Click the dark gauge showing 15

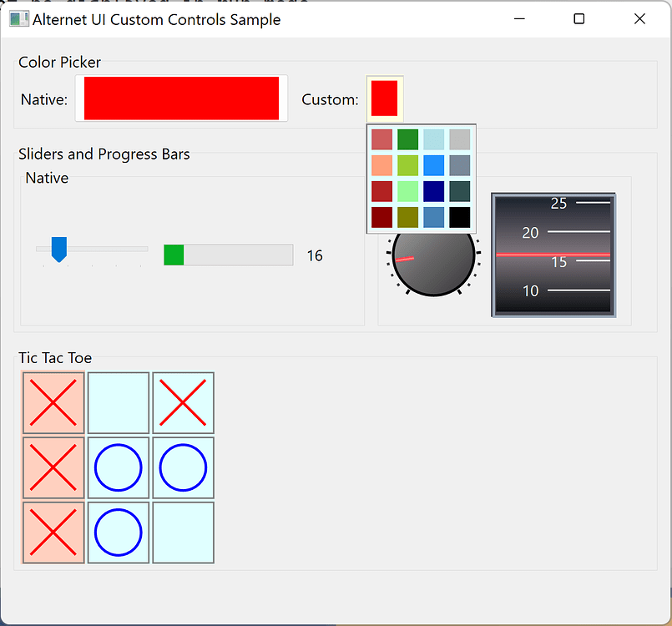pos(553,255)
